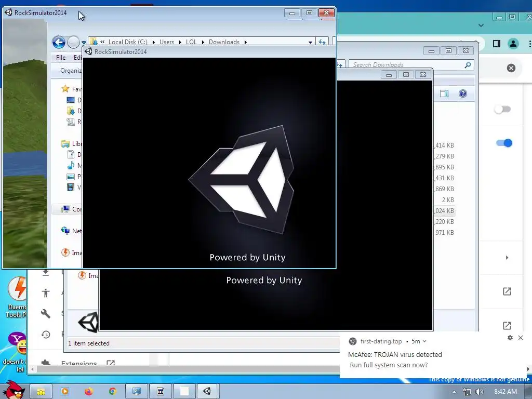Expand the notification chevron next to 5m
This screenshot has width=532, height=399.
click(424, 341)
